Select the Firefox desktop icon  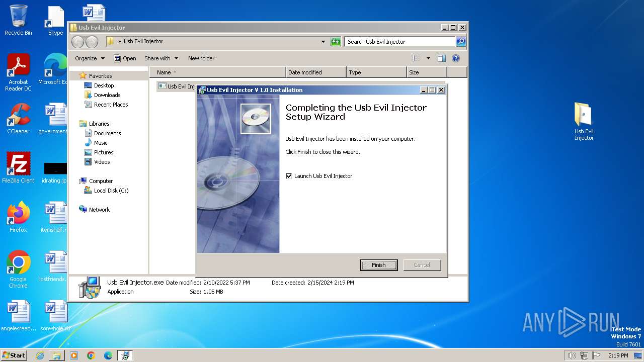tap(18, 217)
